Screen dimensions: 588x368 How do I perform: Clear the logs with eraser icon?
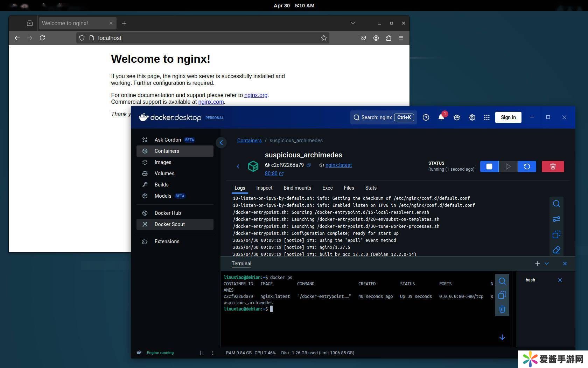point(556,250)
